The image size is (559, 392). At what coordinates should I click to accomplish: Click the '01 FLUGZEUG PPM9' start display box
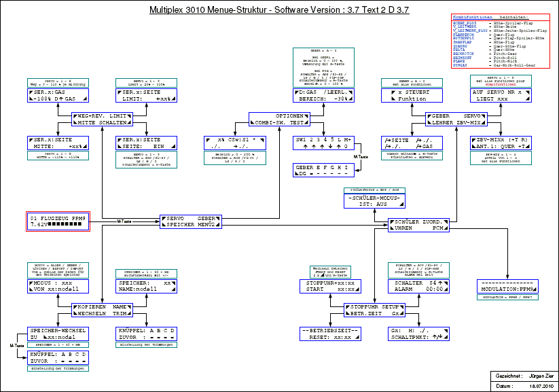[58, 221]
